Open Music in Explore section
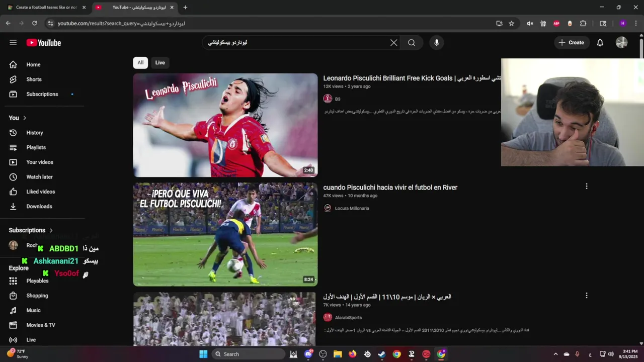Image resolution: width=644 pixels, height=362 pixels. (44, 310)
